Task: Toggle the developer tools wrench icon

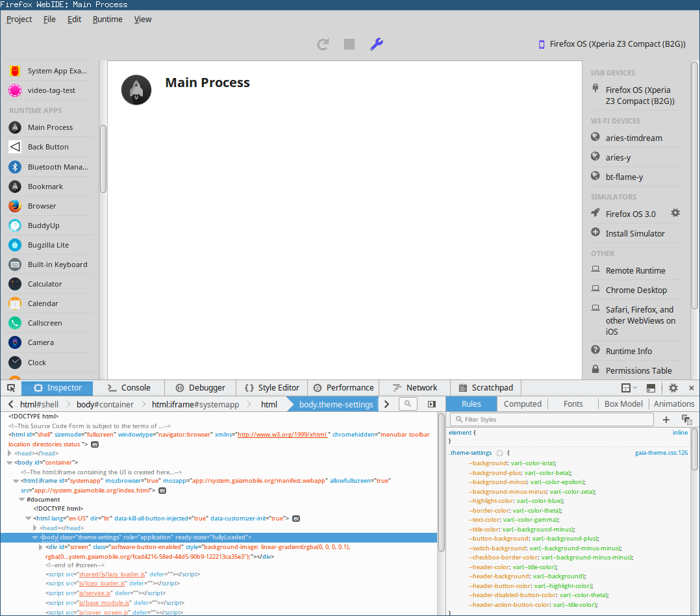Action: pos(377,44)
